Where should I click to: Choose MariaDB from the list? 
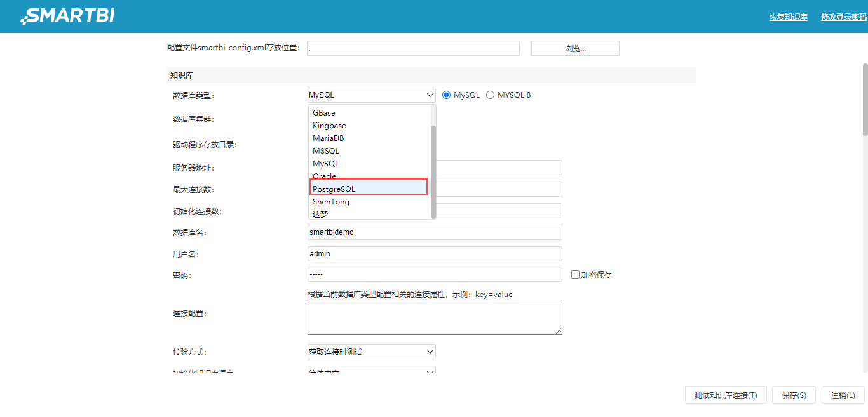(x=369, y=138)
